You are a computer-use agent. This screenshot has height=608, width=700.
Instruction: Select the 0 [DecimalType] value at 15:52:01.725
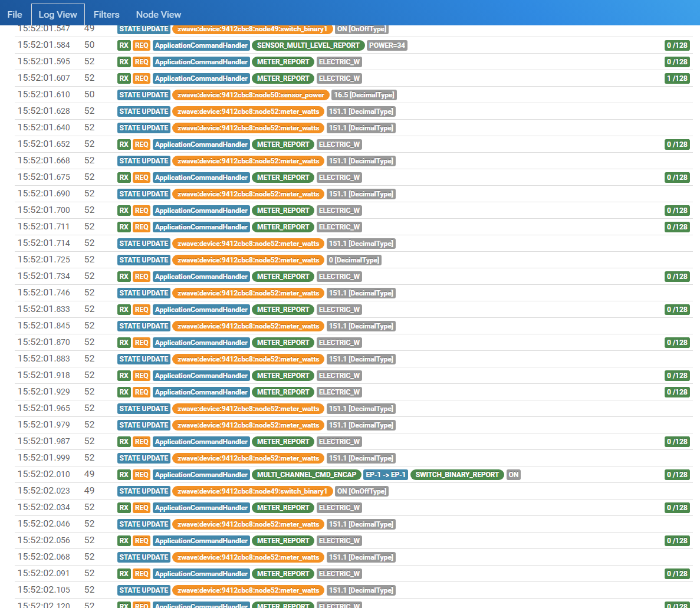[x=354, y=260]
